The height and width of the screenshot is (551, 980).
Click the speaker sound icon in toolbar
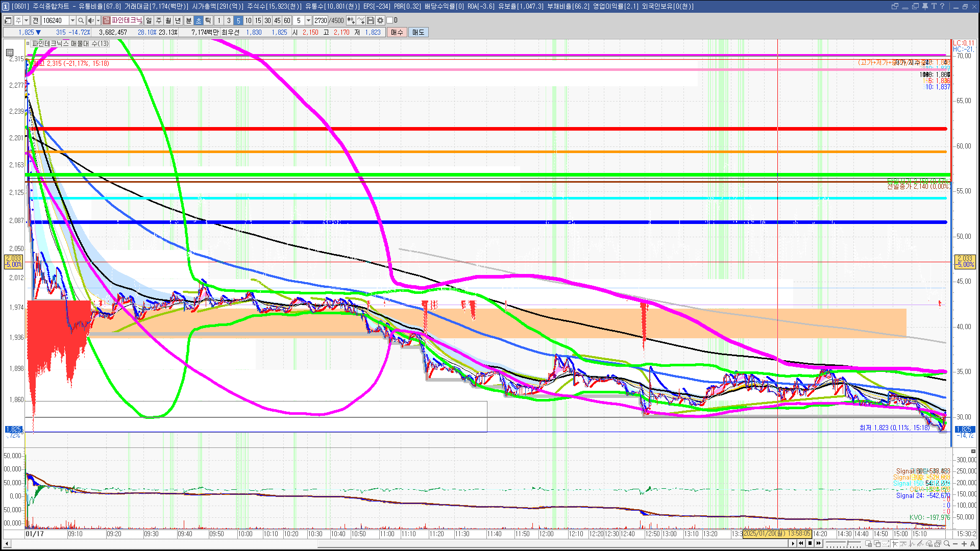[x=90, y=20]
